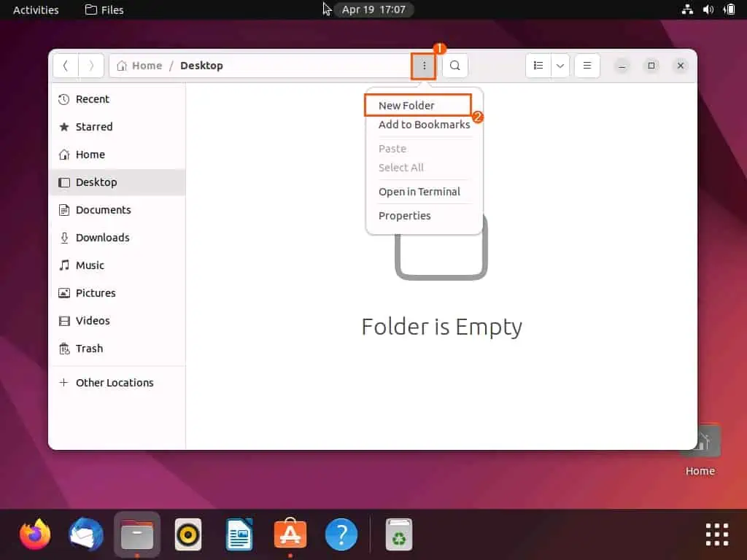Expand the view options dropdown chevron
This screenshot has height=560, width=747.
coord(560,66)
